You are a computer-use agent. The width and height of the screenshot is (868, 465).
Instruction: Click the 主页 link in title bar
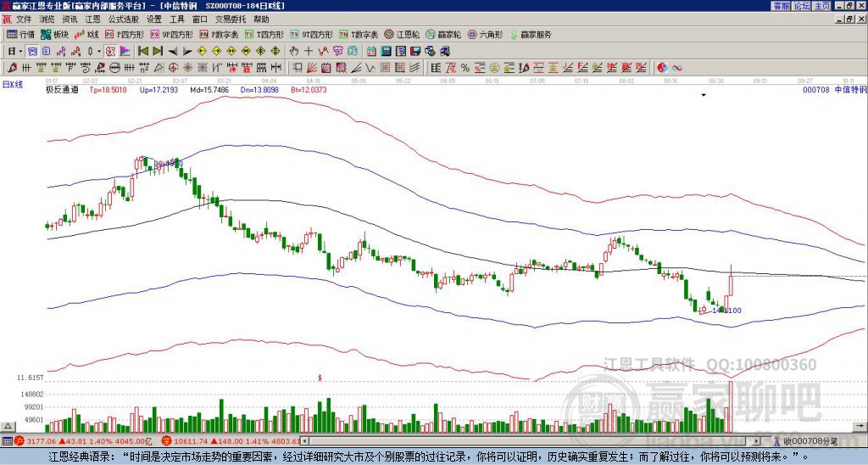(821, 6)
